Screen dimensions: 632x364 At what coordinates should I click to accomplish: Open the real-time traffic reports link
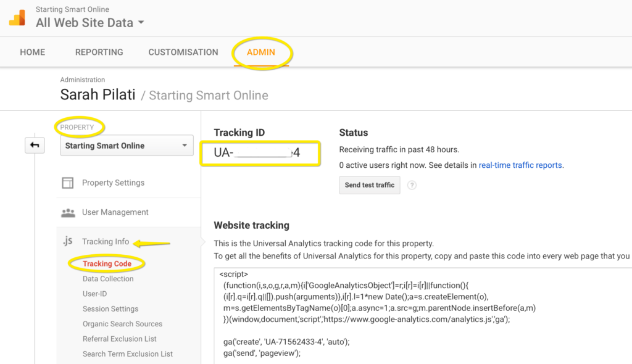pyautogui.click(x=520, y=165)
